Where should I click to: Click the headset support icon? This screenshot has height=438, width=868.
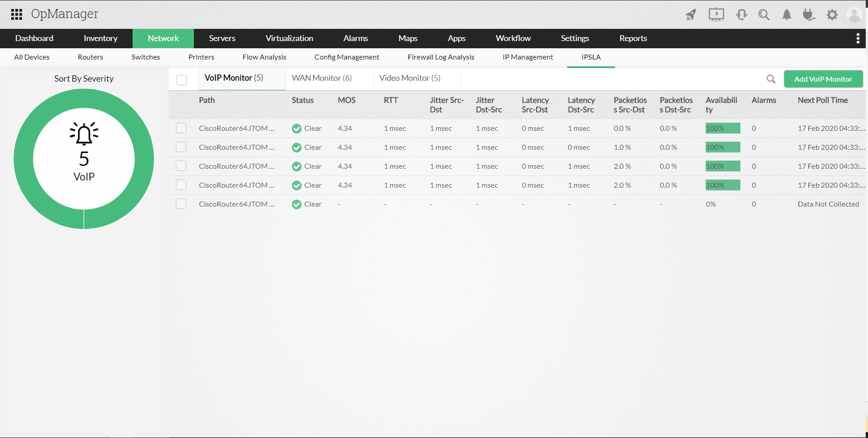click(x=741, y=15)
